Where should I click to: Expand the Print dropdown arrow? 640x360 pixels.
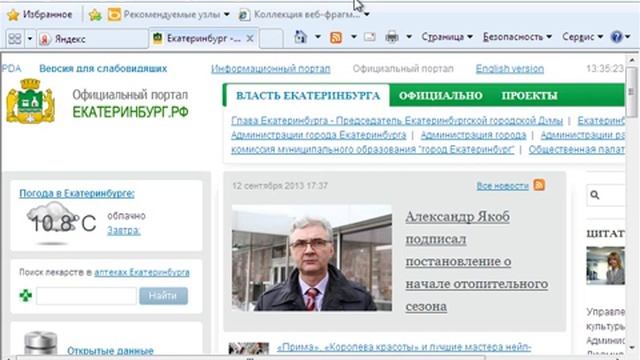click(409, 37)
